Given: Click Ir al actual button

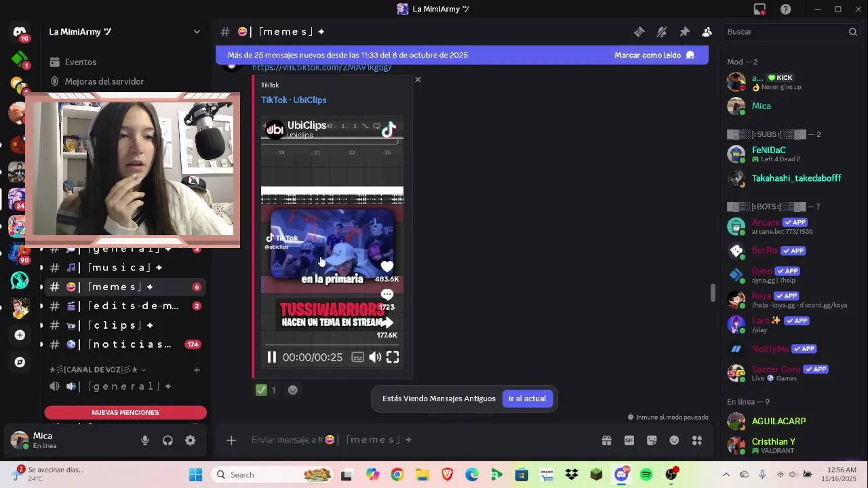Looking at the screenshot, I should [x=527, y=399].
